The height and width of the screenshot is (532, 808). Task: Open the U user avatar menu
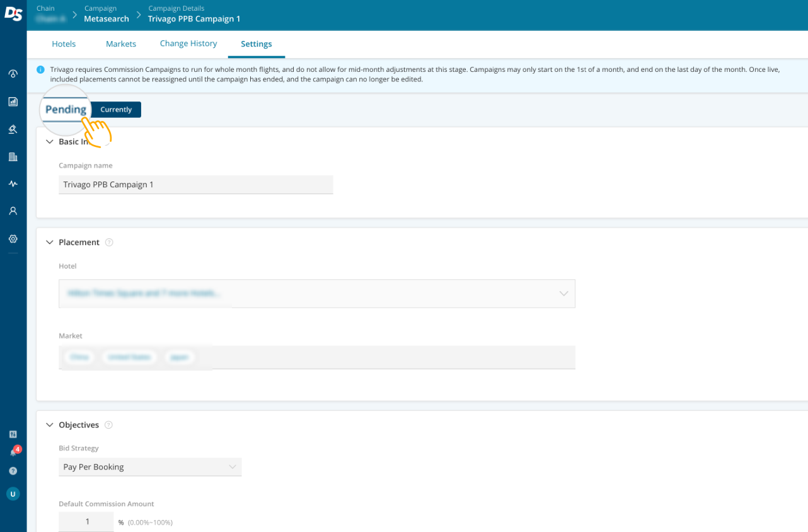(13, 494)
